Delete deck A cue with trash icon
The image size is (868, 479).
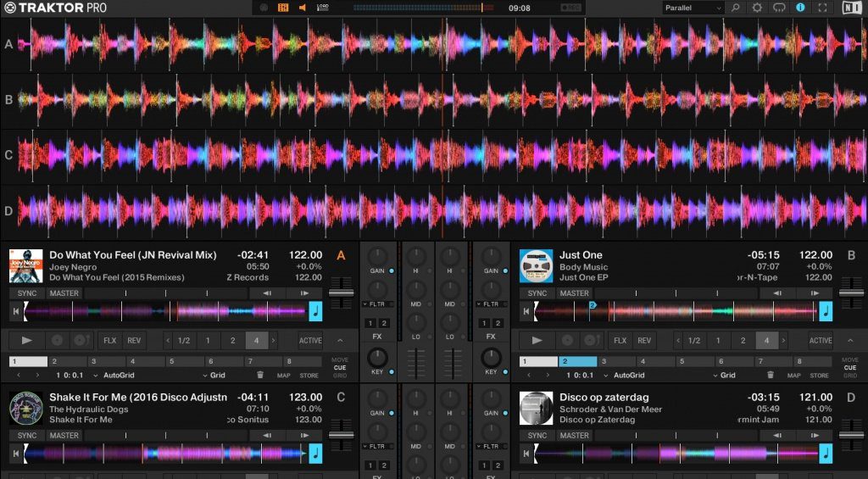260,375
